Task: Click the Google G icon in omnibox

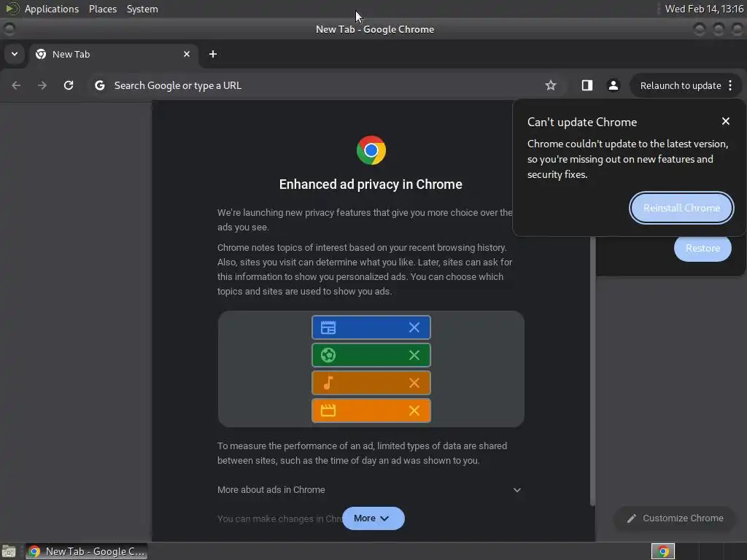Action: tap(99, 85)
